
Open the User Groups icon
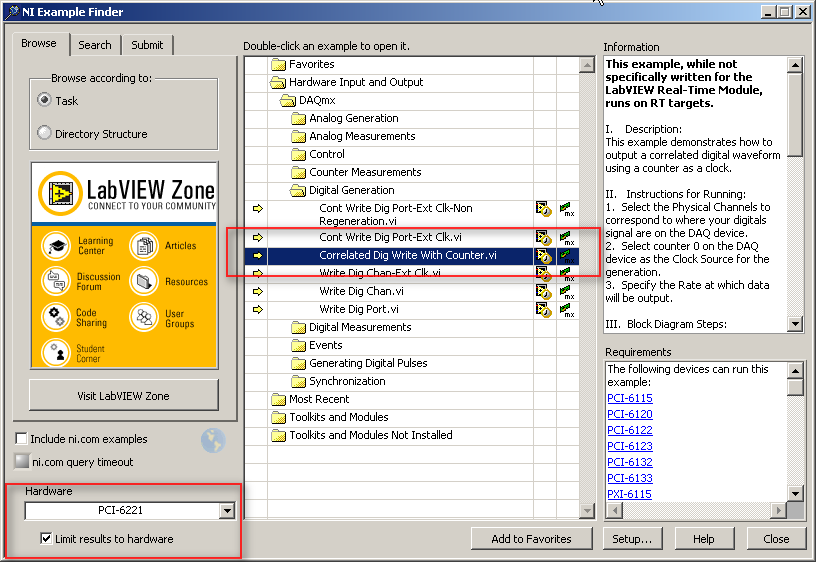(x=144, y=316)
